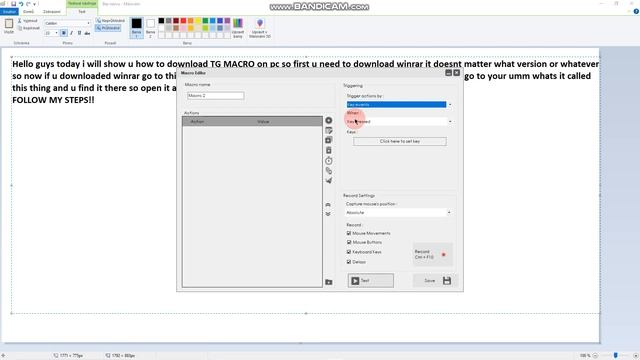Switch to the Home (Domů) ribbon tab
640x360 pixels.
click(x=29, y=12)
